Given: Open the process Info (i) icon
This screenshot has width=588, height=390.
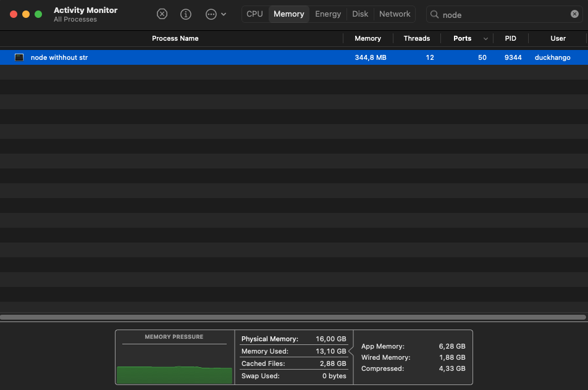Looking at the screenshot, I should click(186, 14).
